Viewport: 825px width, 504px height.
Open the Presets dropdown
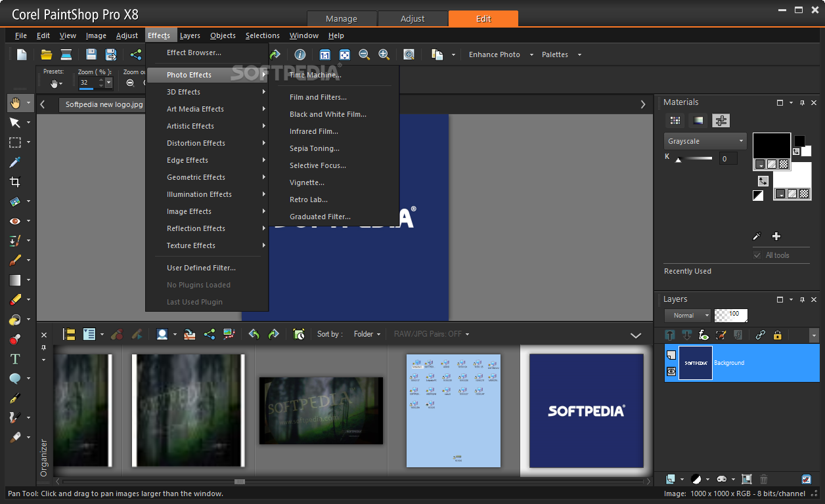pos(56,83)
